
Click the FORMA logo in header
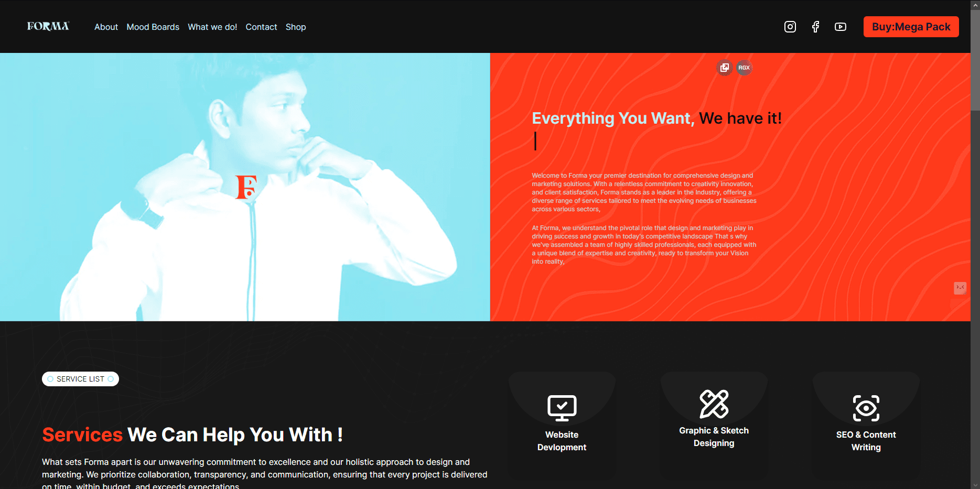(x=48, y=26)
